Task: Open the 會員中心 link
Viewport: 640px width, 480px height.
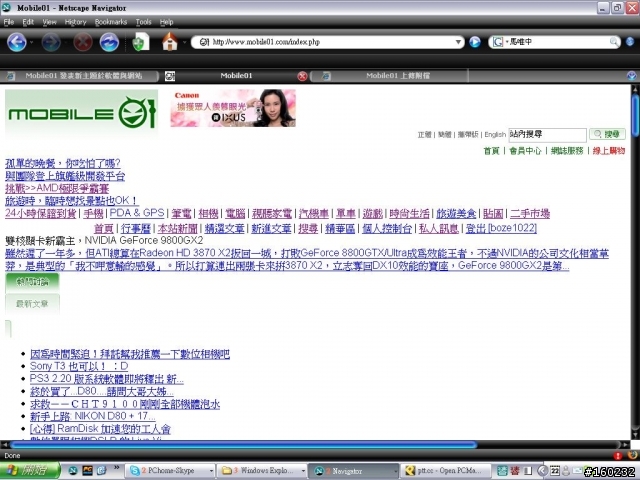Action: 525,151
